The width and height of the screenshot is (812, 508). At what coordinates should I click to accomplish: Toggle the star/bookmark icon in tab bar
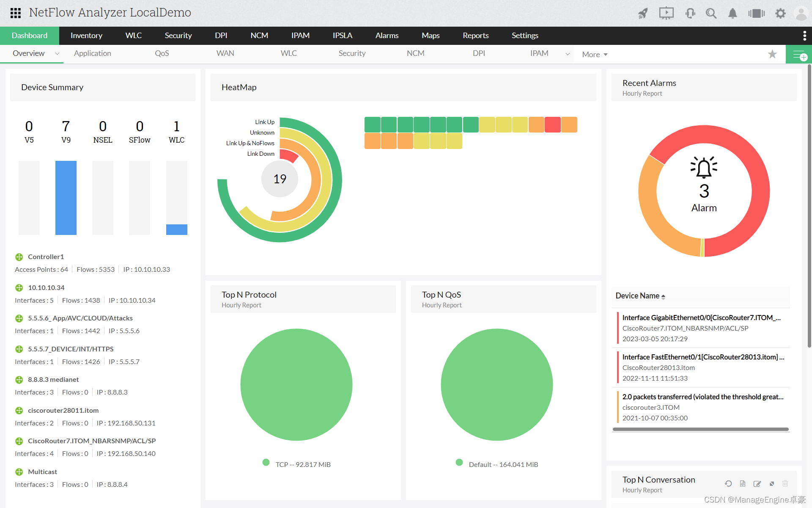[x=772, y=53]
